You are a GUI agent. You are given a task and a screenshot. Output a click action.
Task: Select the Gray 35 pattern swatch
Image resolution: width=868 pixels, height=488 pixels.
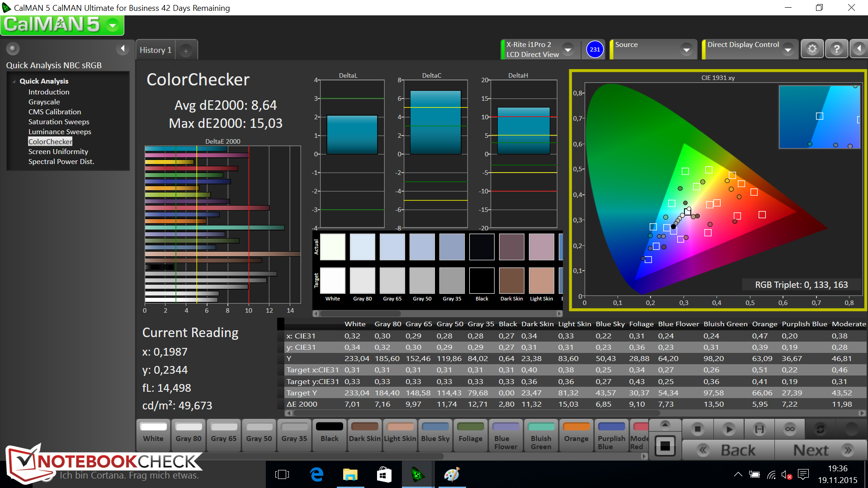[x=294, y=435]
